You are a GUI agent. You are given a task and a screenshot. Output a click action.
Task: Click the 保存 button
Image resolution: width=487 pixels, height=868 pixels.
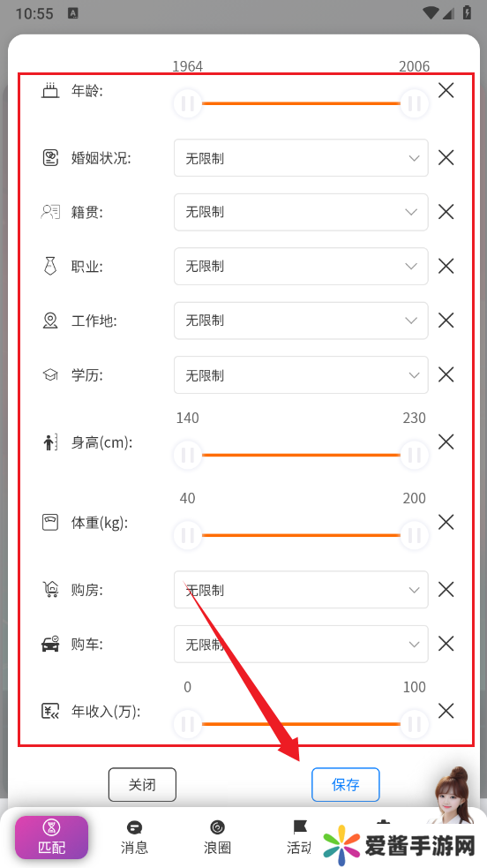pos(346,784)
